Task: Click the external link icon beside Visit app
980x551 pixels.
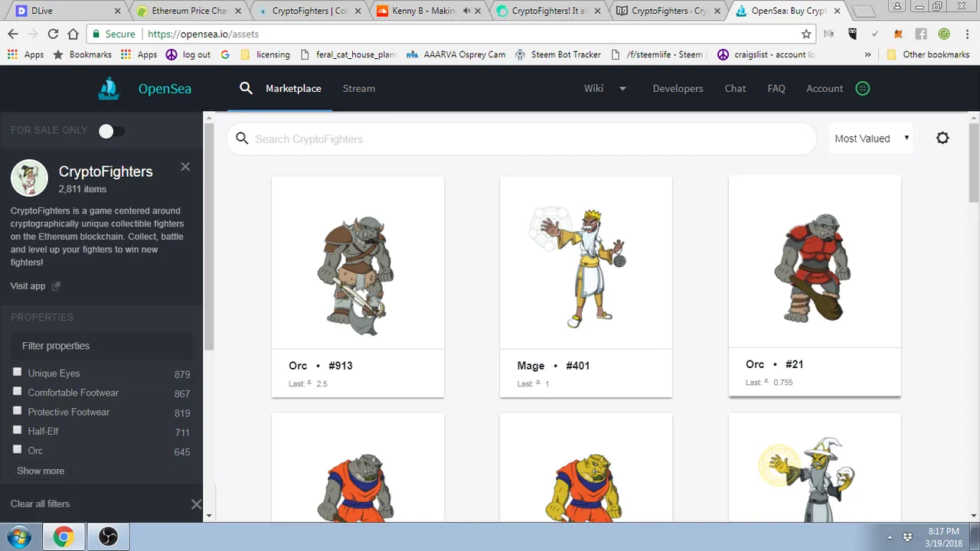Action: coord(55,286)
